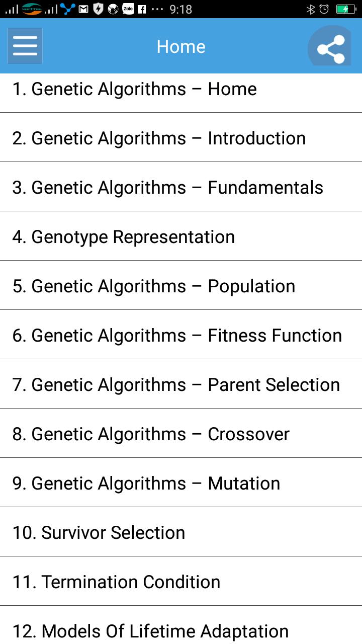Open Genetic Algorithms – Introduction chapter
This screenshot has height=644, width=362.
tap(181, 138)
